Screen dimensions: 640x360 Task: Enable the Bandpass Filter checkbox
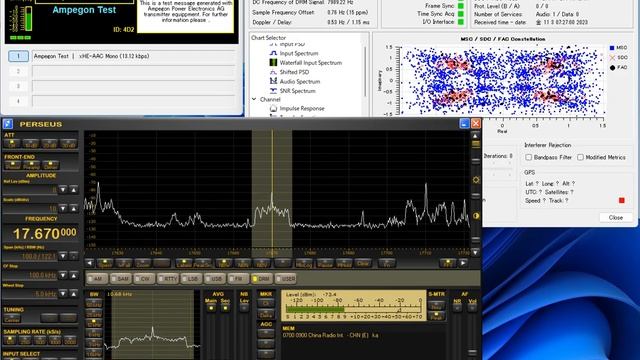529,157
